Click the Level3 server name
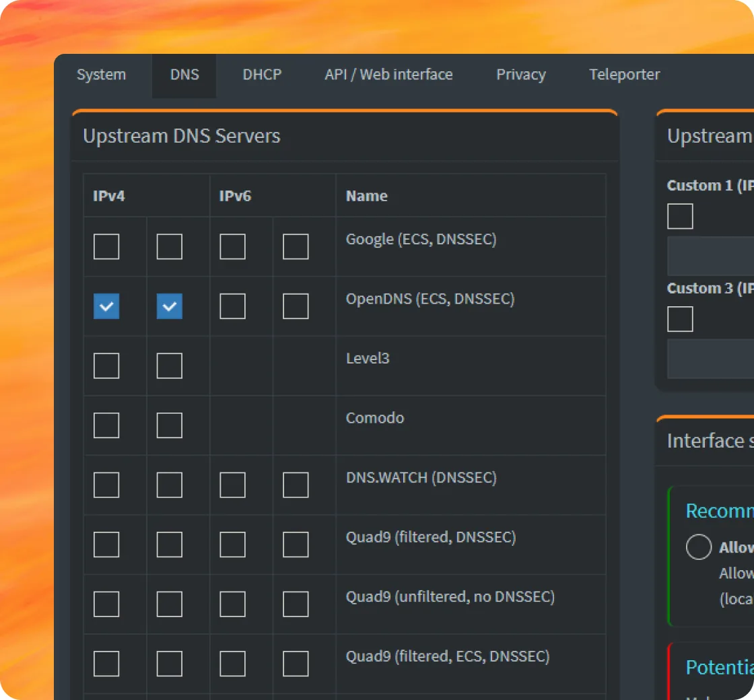 point(368,359)
